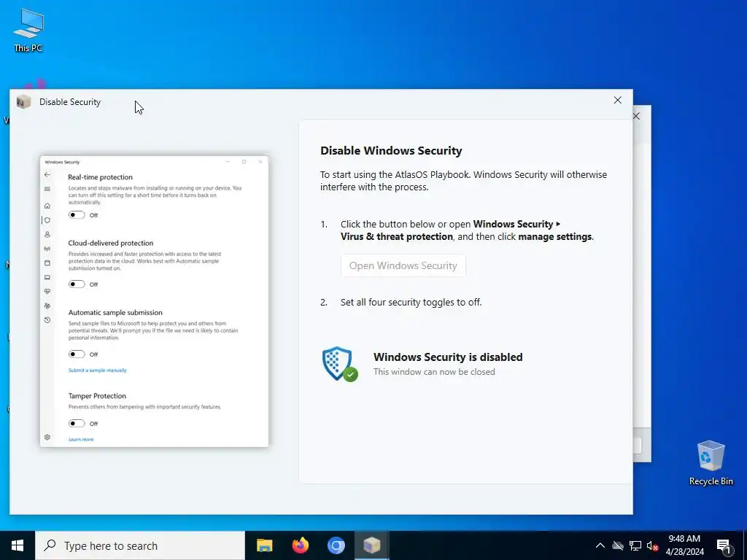Toggle the Tamper Protection switch

[77, 424]
